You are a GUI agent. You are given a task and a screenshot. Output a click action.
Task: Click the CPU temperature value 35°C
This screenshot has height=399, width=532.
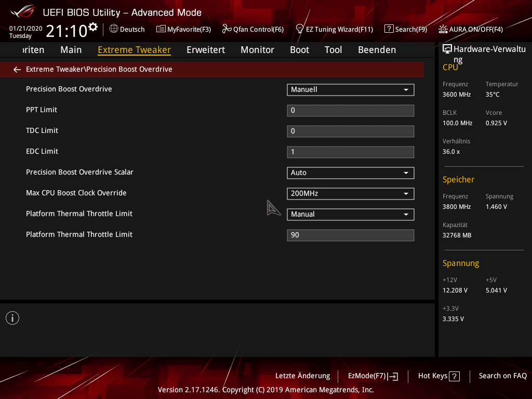click(x=493, y=95)
